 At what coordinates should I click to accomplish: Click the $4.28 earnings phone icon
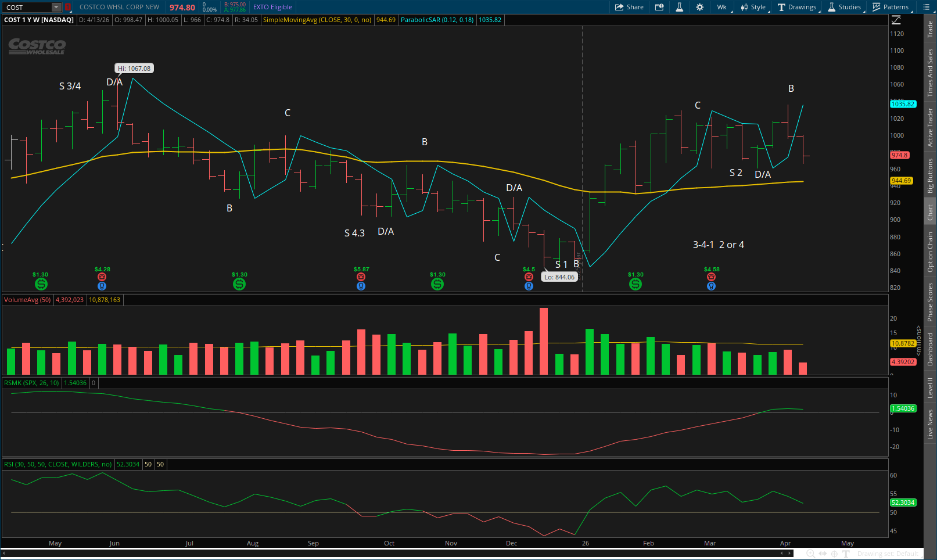pyautogui.click(x=102, y=277)
